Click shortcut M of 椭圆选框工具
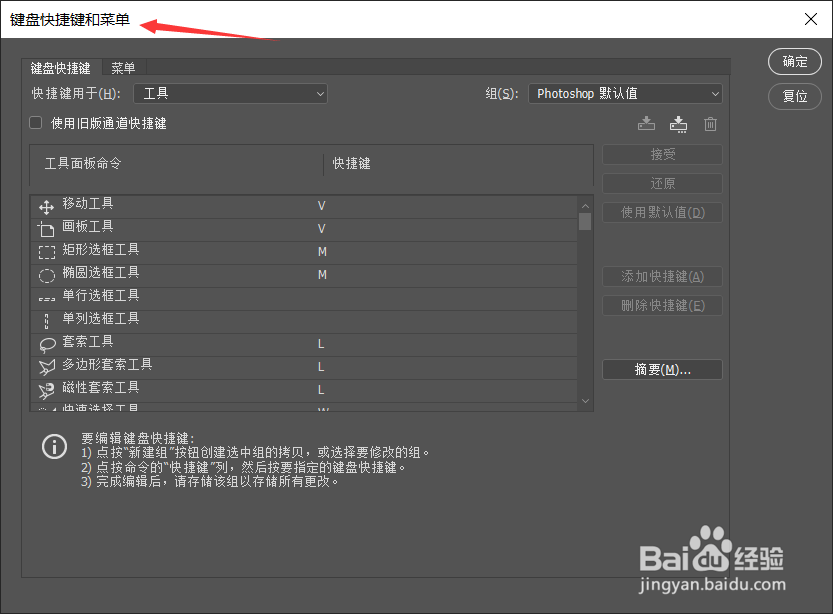 [322, 275]
